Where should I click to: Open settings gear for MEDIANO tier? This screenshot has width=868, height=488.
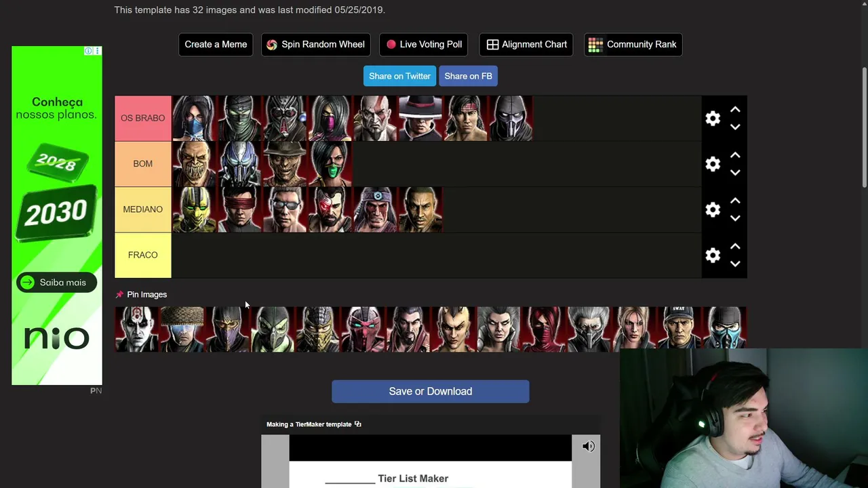click(x=713, y=209)
